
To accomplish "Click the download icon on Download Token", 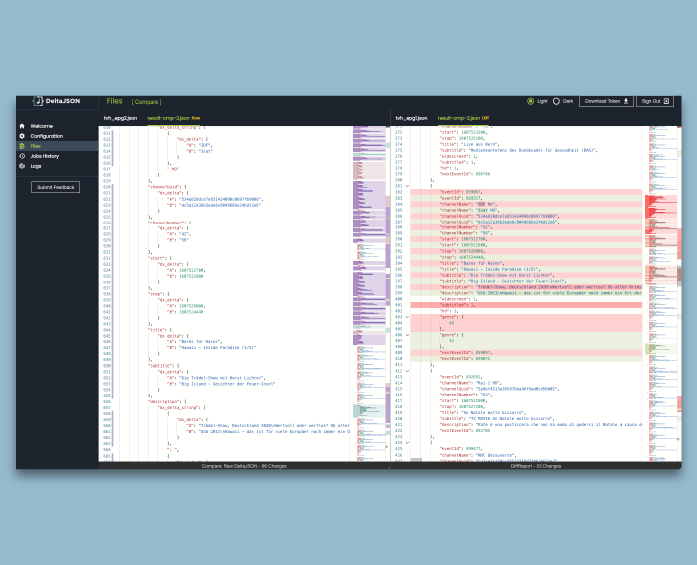I will (626, 101).
